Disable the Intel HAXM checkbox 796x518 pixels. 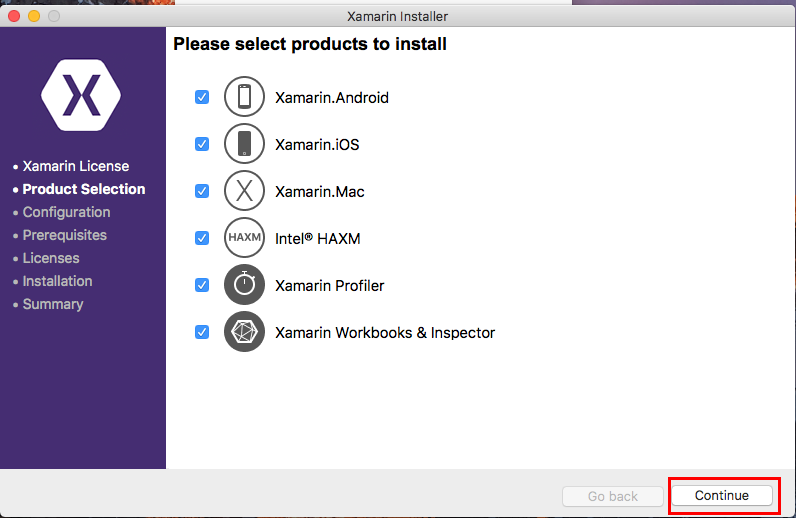(202, 238)
